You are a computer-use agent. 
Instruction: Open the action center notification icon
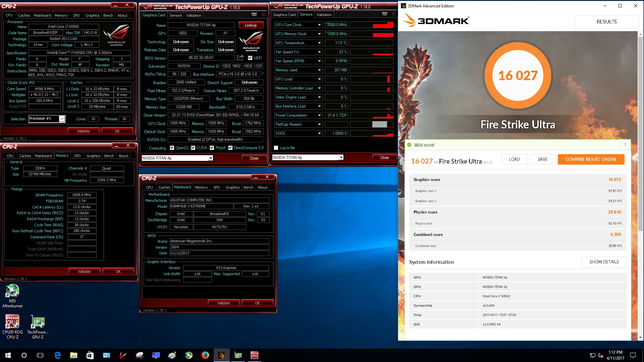point(633,355)
